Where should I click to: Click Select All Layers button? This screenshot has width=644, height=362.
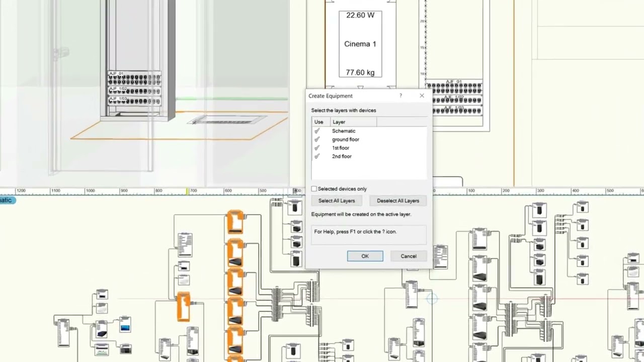337,201
